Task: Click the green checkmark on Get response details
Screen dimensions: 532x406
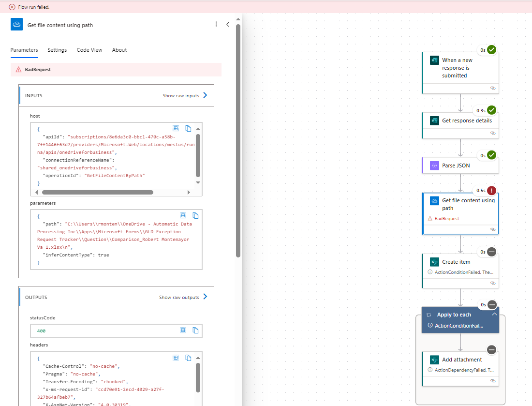Action: [x=491, y=110]
